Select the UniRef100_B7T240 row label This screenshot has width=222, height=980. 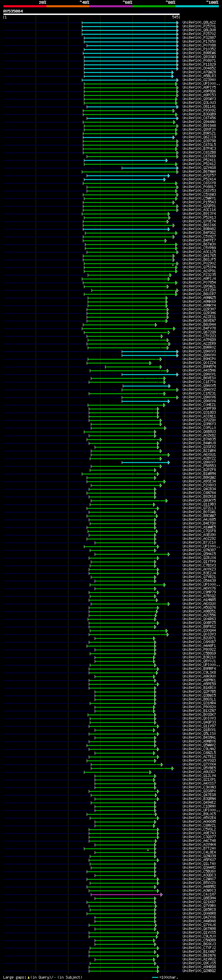pos(199,848)
